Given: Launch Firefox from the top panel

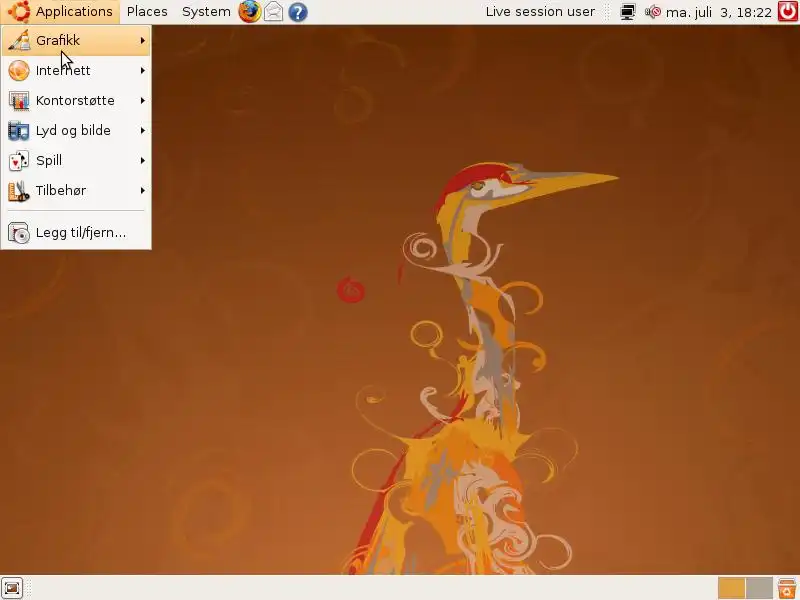Looking at the screenshot, I should (249, 11).
